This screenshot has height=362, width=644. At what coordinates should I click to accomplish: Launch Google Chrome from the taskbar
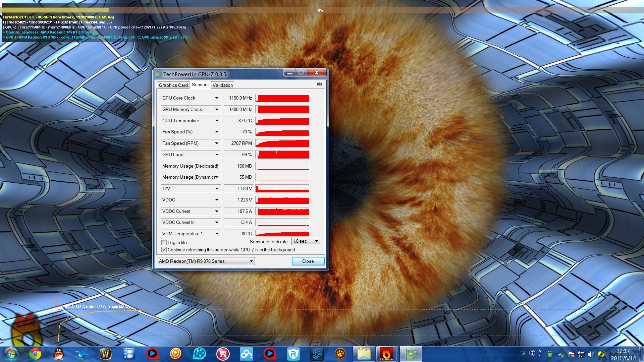35,354
